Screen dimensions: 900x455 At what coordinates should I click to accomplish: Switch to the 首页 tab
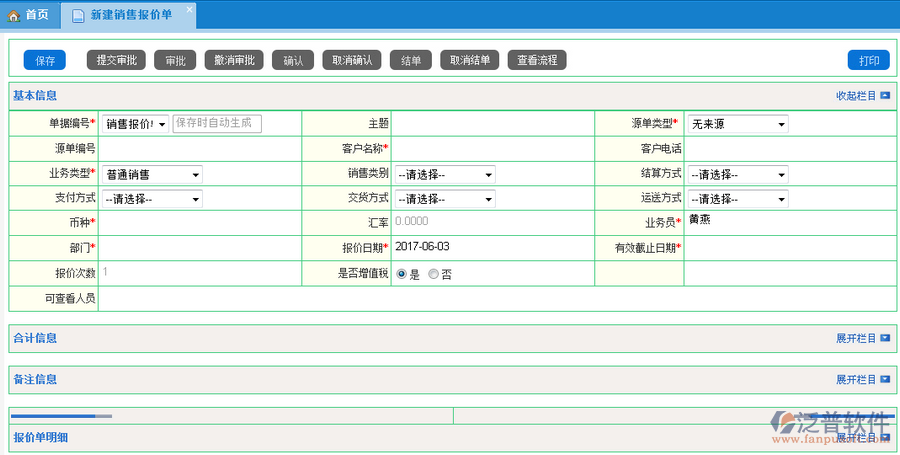[x=29, y=15]
